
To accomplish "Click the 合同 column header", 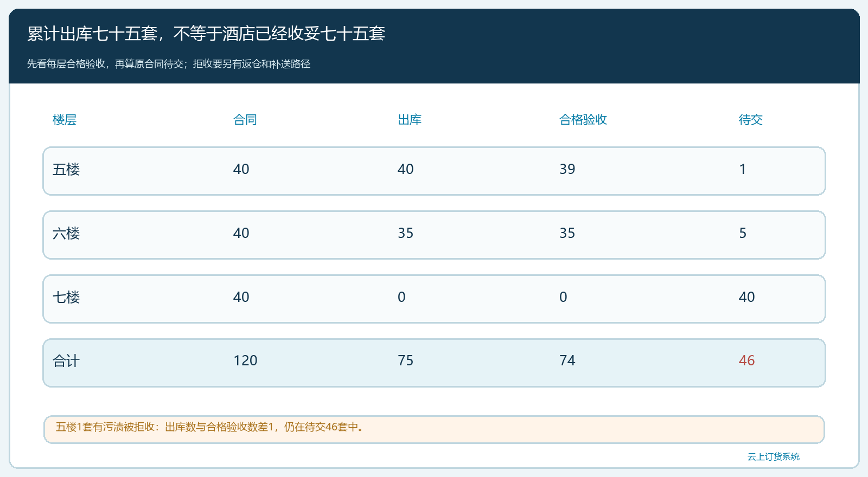I will point(245,120).
